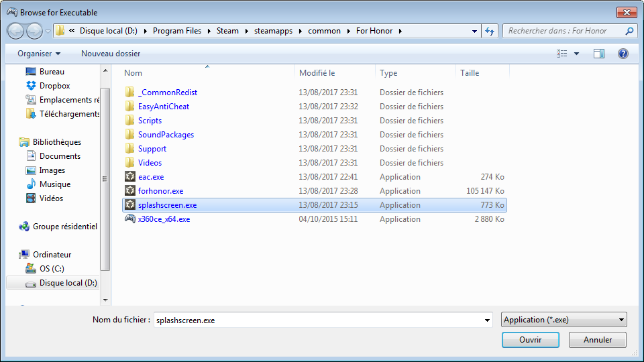The width and height of the screenshot is (644, 362).
Task: Select Bureau in the navigation pane
Action: (52, 72)
